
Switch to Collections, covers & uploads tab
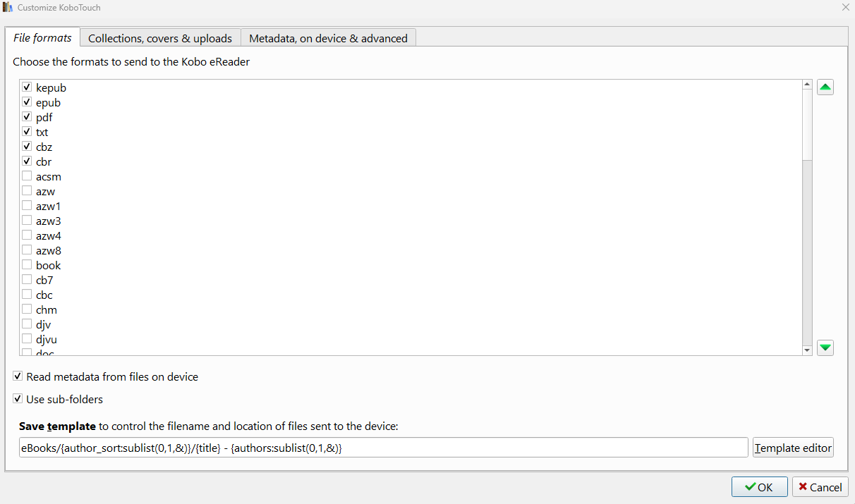(x=160, y=38)
